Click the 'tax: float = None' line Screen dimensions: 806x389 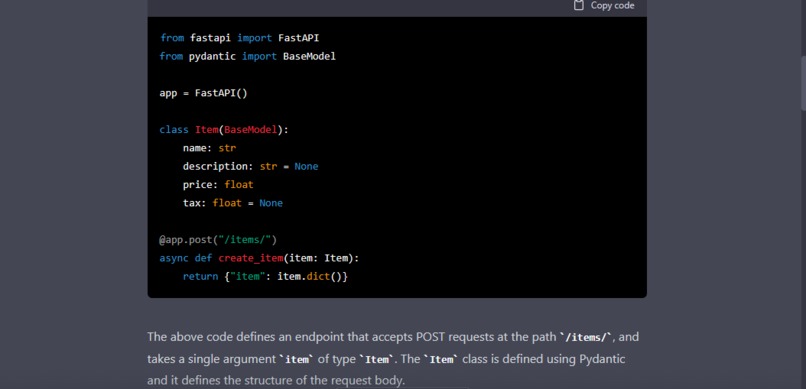(x=233, y=203)
